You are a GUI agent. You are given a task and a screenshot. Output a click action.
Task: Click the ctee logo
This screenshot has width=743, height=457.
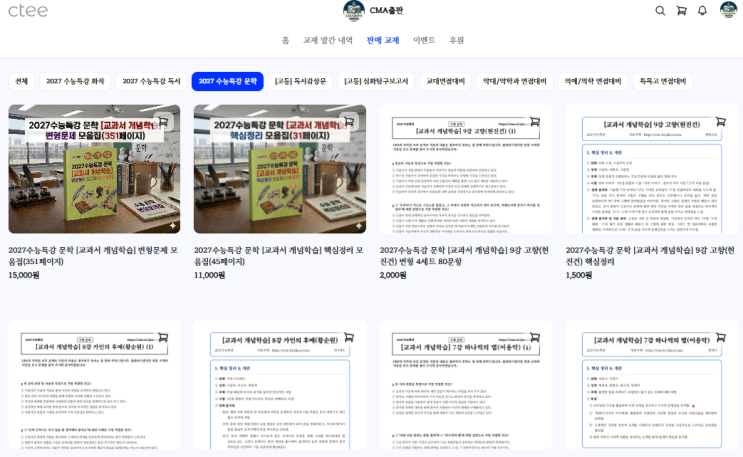tap(28, 10)
